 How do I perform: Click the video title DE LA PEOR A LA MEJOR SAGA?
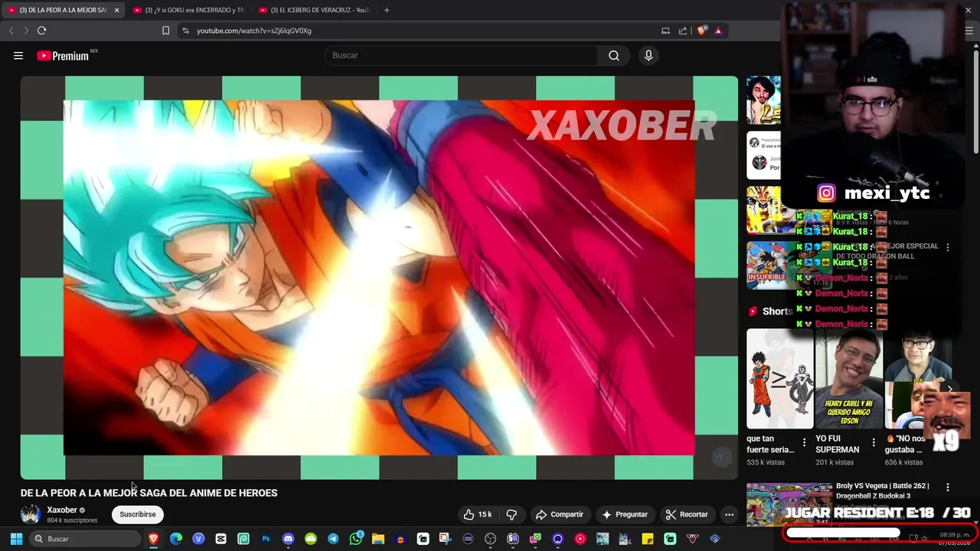[149, 493]
